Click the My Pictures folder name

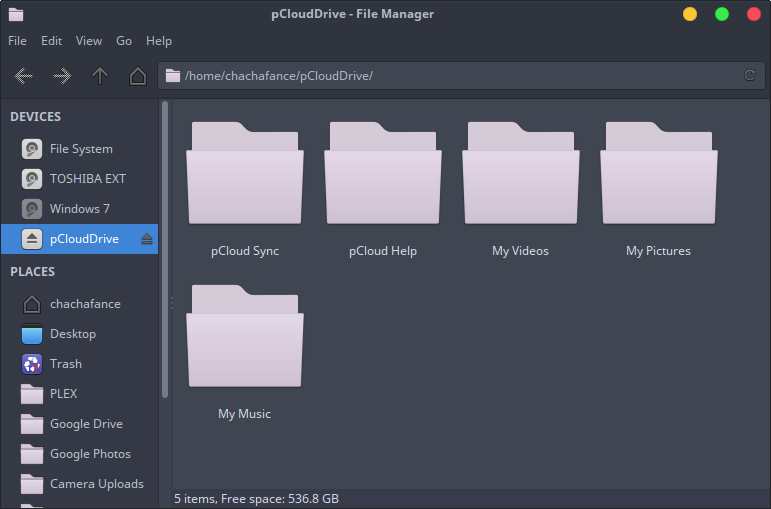658,251
